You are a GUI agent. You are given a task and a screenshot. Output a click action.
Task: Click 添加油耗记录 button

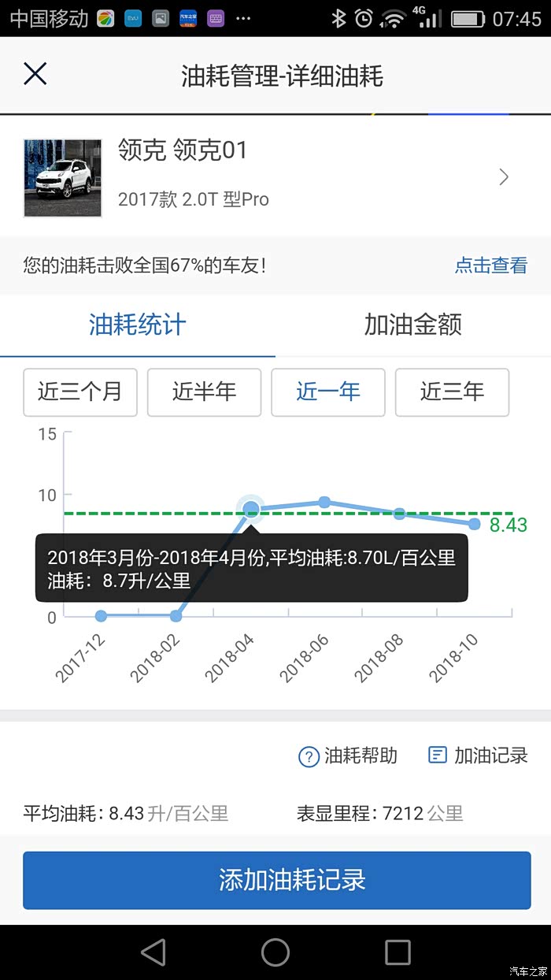tap(276, 880)
